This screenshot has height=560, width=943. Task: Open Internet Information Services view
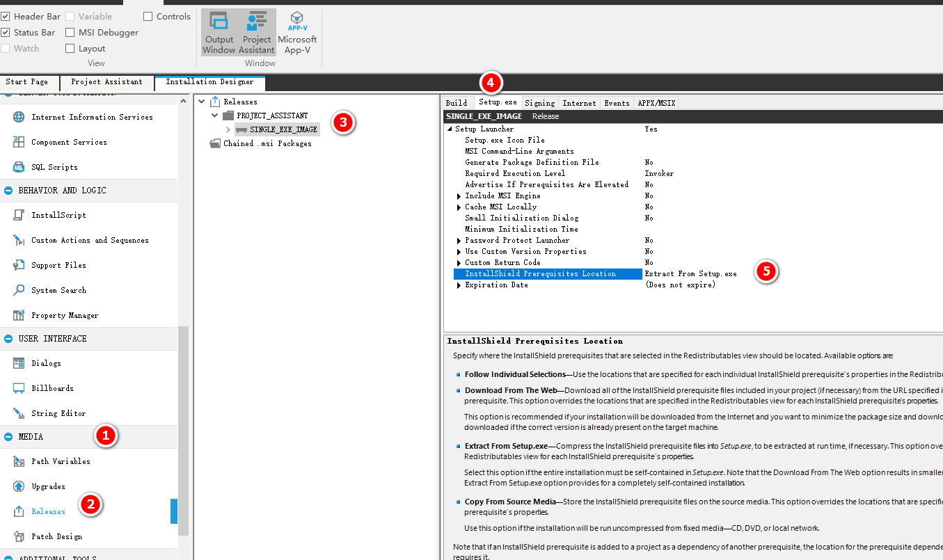pos(92,117)
